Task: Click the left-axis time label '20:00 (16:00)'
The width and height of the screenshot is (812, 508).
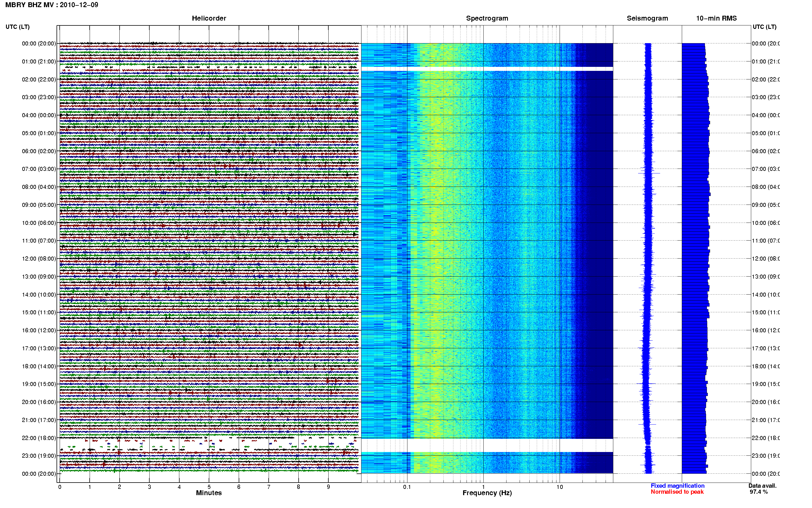Action: click(39, 402)
